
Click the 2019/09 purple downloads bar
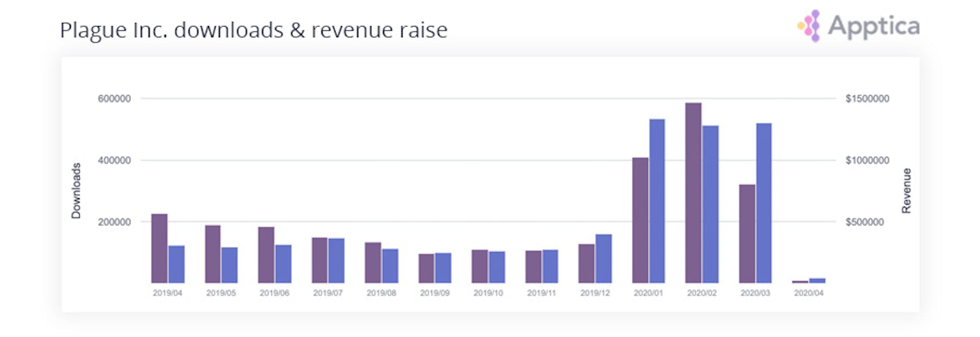coord(426,268)
